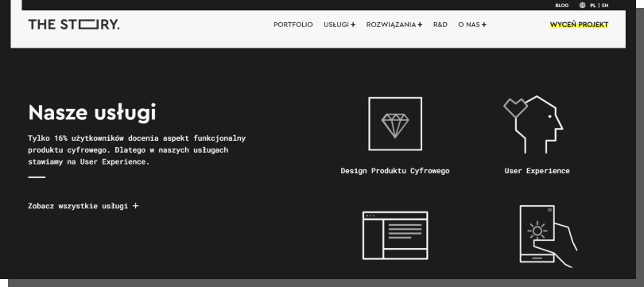This screenshot has width=644, height=287.
Task: Click the diamond Design Produktu Cyfrowego icon
Action: point(395,123)
